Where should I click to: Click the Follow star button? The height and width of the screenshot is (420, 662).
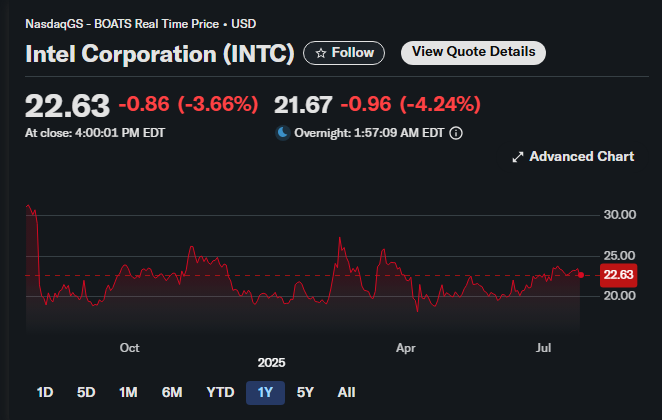click(x=344, y=53)
